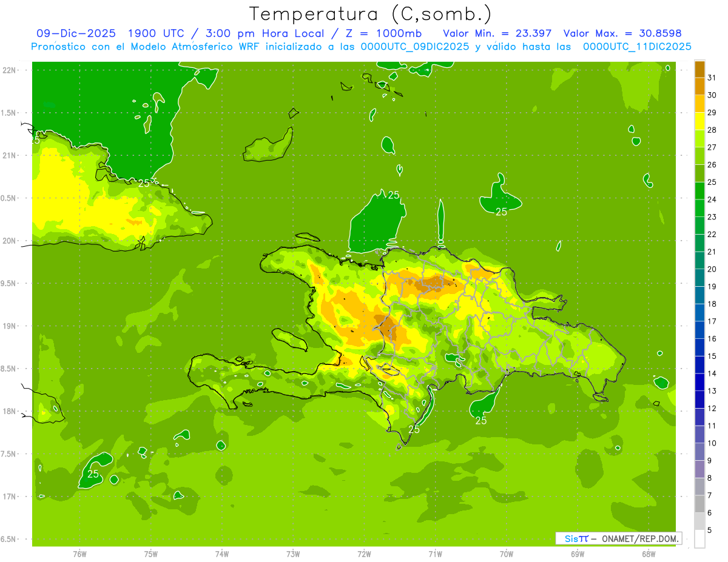Click the colorbar value '31'
The image size is (728, 562).
(x=712, y=78)
